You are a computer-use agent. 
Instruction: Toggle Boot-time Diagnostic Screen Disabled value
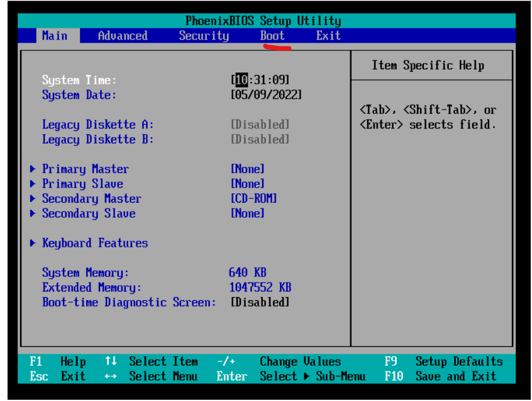[x=260, y=302]
